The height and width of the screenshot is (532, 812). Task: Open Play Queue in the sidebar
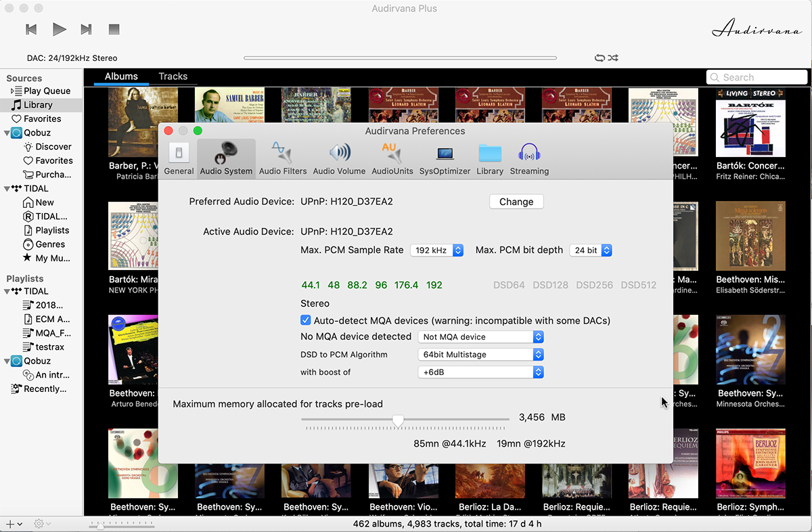[x=47, y=91]
